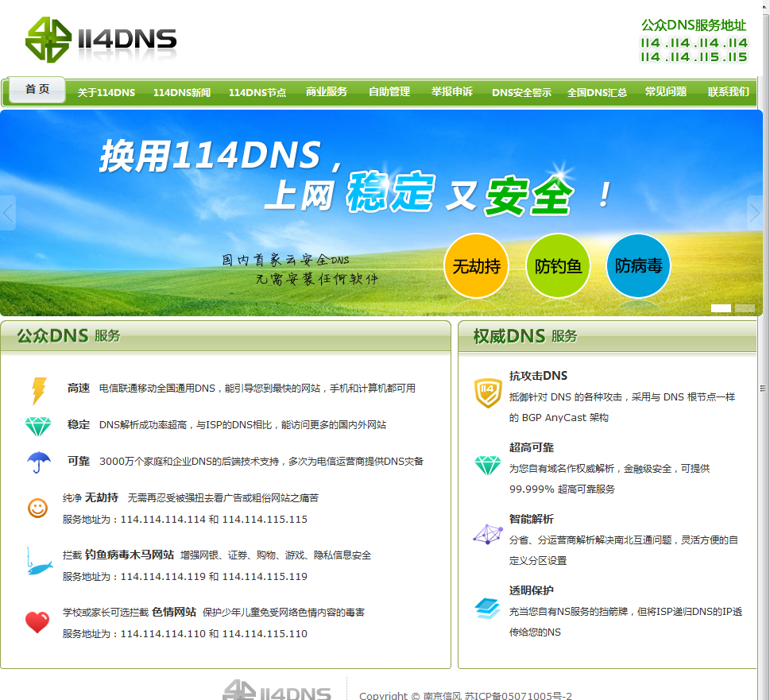770x700 pixels.
Task: Click the red heart icon
Action: click(x=37, y=622)
